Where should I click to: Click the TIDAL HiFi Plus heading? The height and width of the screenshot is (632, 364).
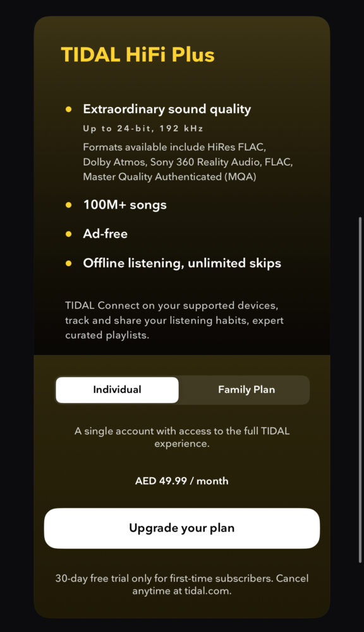[138, 55]
